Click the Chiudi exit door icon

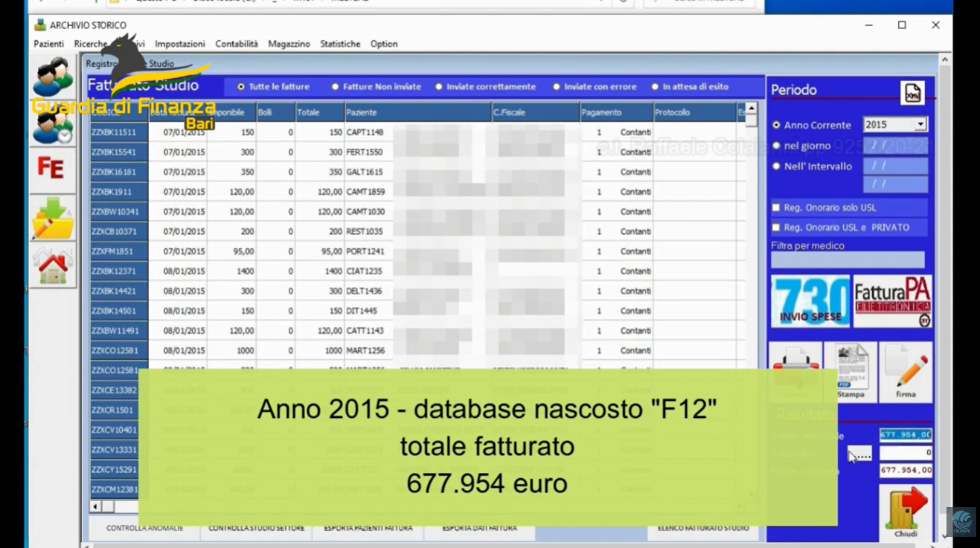906,512
